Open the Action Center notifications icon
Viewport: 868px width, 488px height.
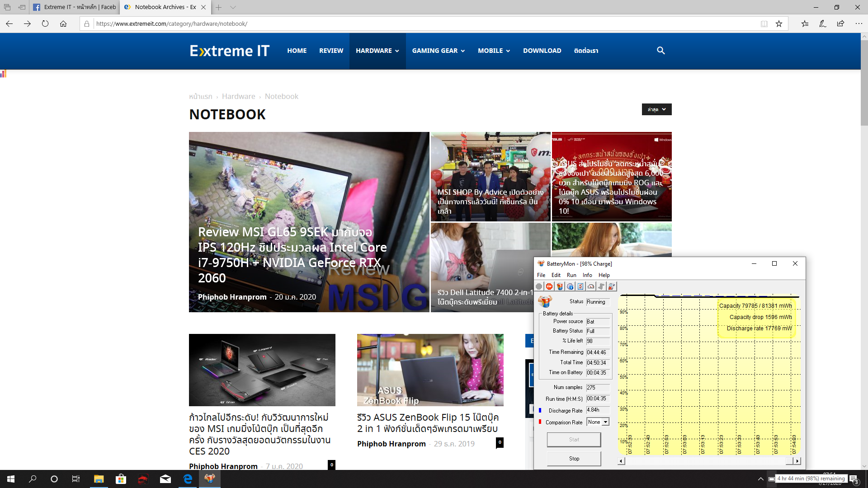coord(854,479)
